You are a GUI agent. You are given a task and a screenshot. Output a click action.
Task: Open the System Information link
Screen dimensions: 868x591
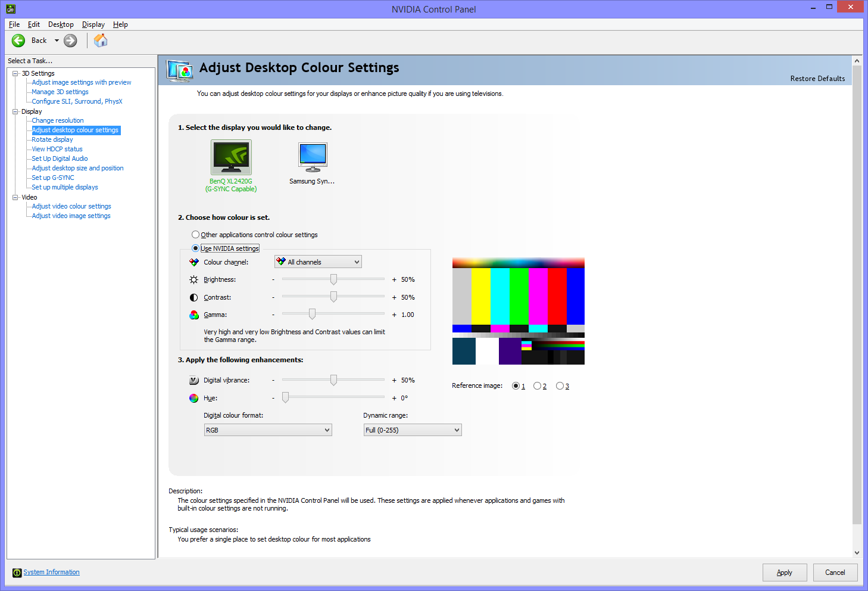click(x=51, y=572)
